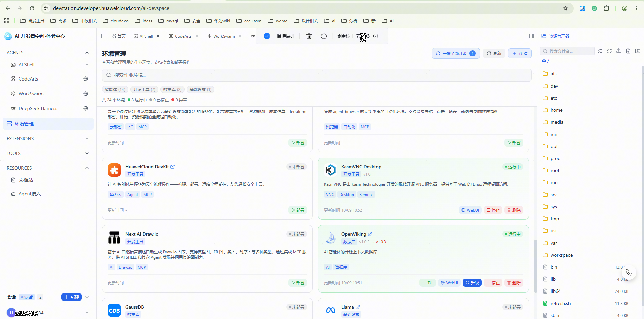Image resolution: width=644 pixels, height=319 pixels.
Task: Uncheck the 保持展开 checkbox
Action: click(267, 36)
